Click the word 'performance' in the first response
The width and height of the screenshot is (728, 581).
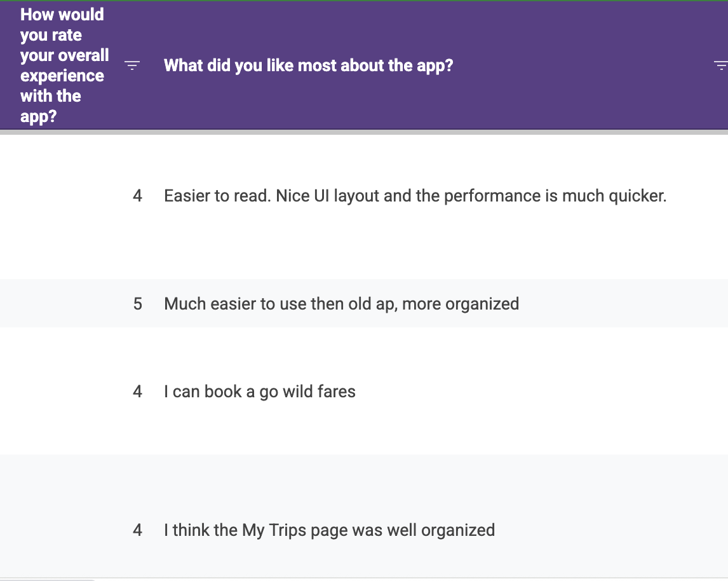[x=492, y=196]
